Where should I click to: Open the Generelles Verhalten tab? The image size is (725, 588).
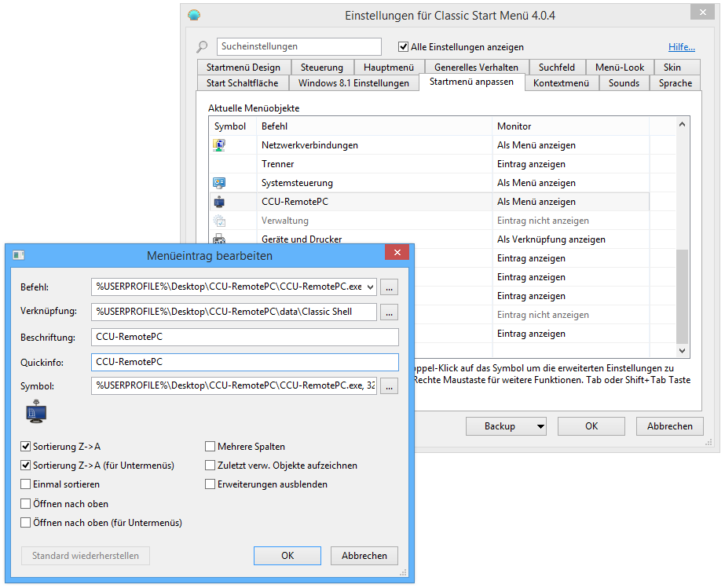[476, 68]
